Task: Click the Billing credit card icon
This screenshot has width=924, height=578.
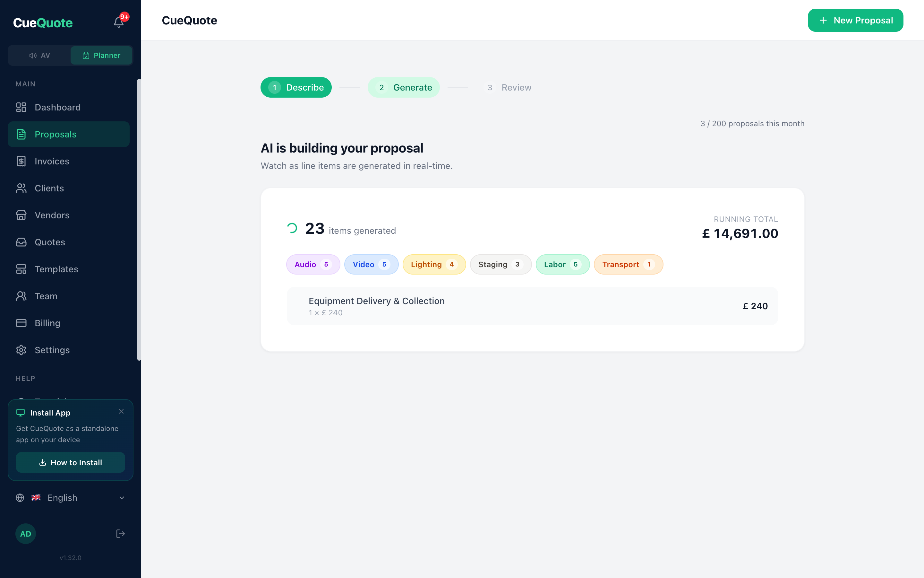Action: [21, 323]
